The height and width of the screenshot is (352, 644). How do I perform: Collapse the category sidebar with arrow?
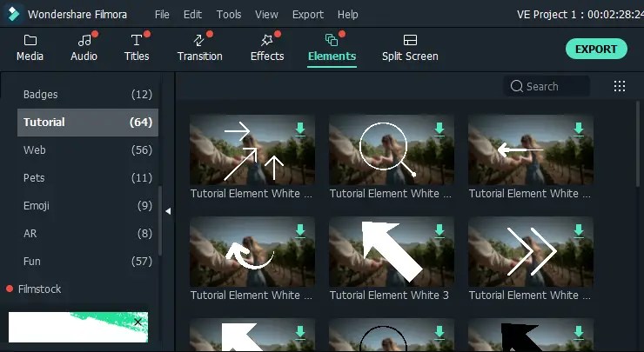point(168,211)
